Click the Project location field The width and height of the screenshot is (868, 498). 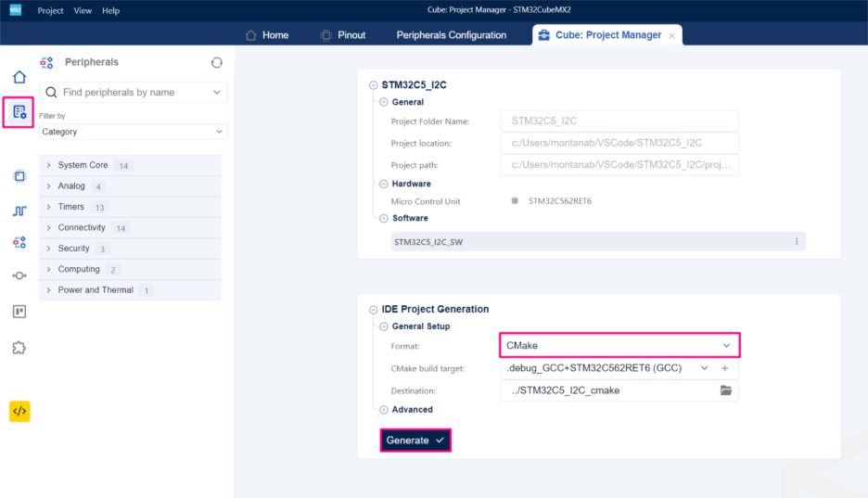click(x=619, y=143)
